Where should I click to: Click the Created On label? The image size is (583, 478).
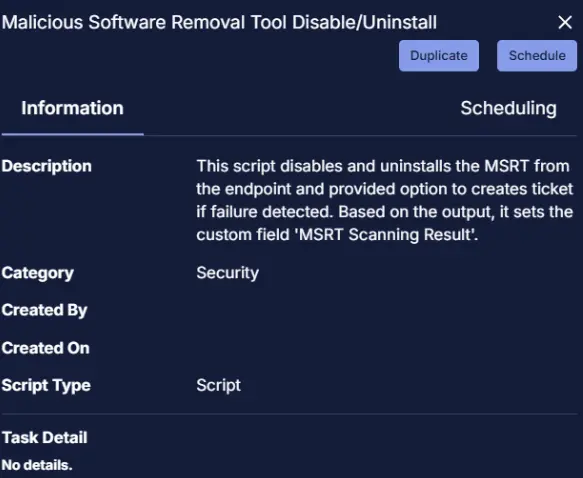point(45,348)
